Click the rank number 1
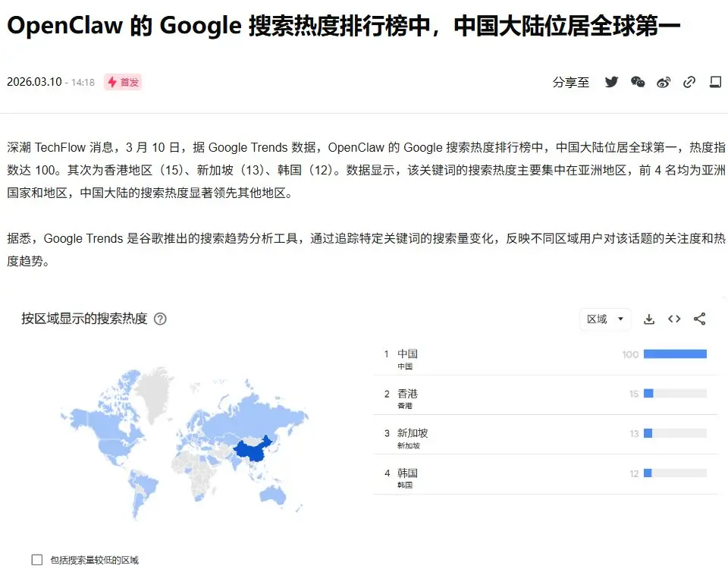 (x=386, y=354)
